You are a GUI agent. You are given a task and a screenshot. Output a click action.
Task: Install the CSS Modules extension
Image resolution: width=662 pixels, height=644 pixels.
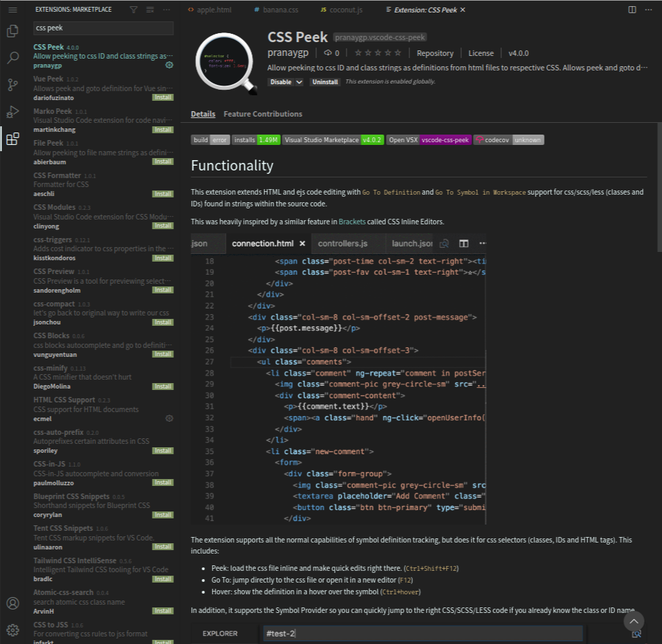pos(162,226)
